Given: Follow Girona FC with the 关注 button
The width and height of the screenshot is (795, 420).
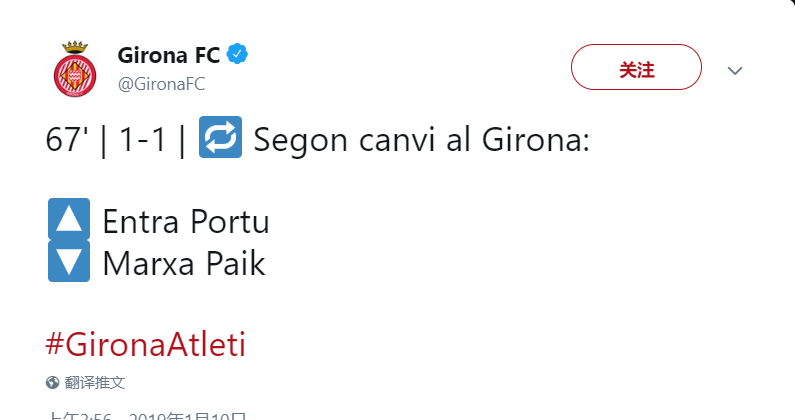Looking at the screenshot, I should 636,67.
